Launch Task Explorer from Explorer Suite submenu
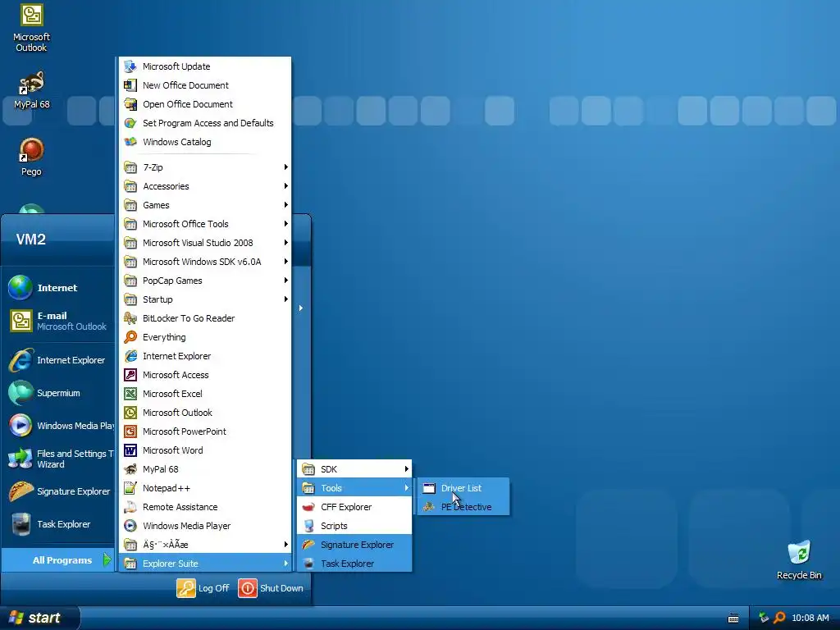This screenshot has width=840, height=630. [354, 563]
